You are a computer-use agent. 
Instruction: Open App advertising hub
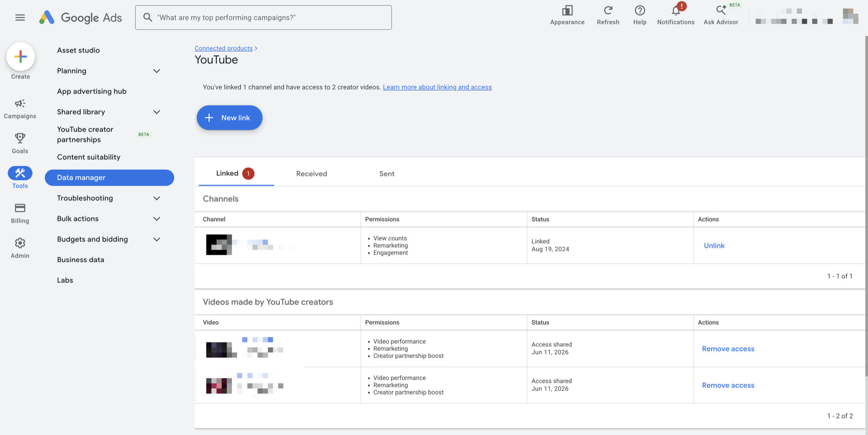click(92, 91)
